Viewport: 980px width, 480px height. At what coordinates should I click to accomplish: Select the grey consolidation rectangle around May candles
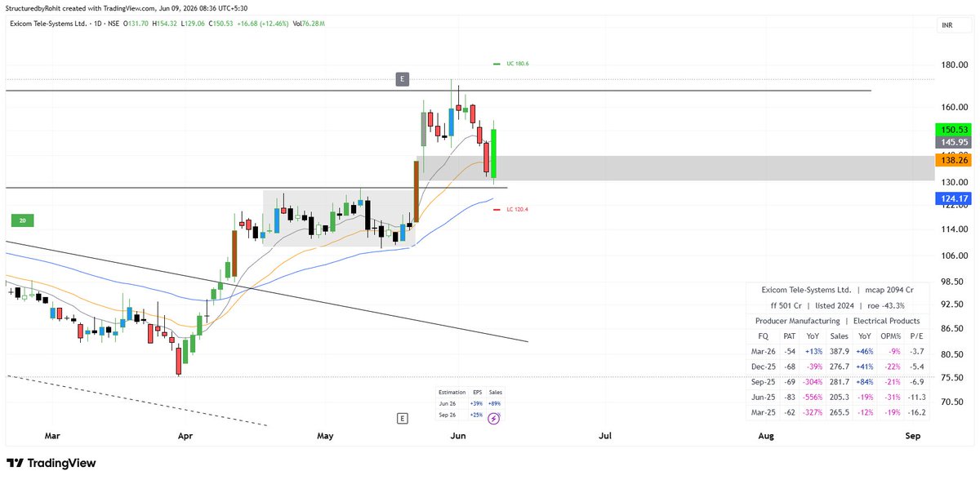point(339,219)
